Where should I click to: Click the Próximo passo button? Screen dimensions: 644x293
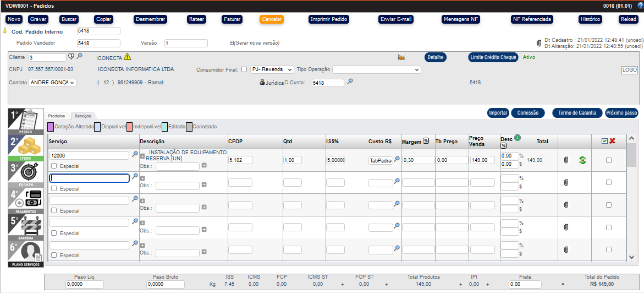[x=621, y=113]
